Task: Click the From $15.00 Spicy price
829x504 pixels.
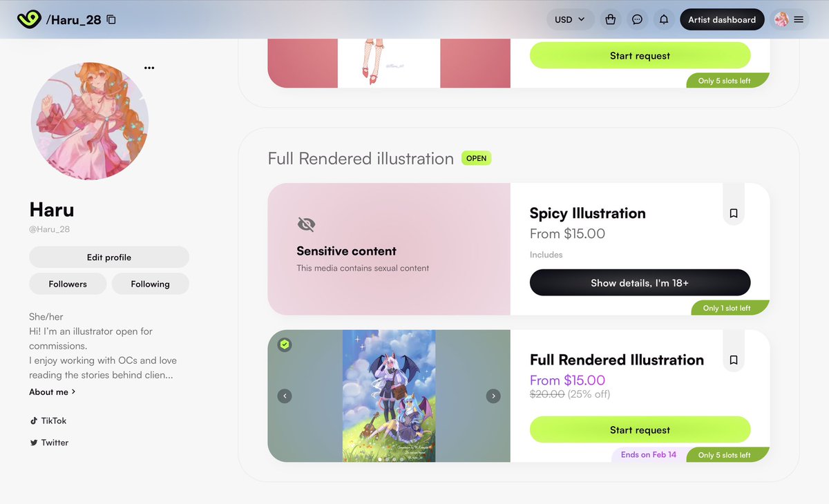Action: pos(567,233)
